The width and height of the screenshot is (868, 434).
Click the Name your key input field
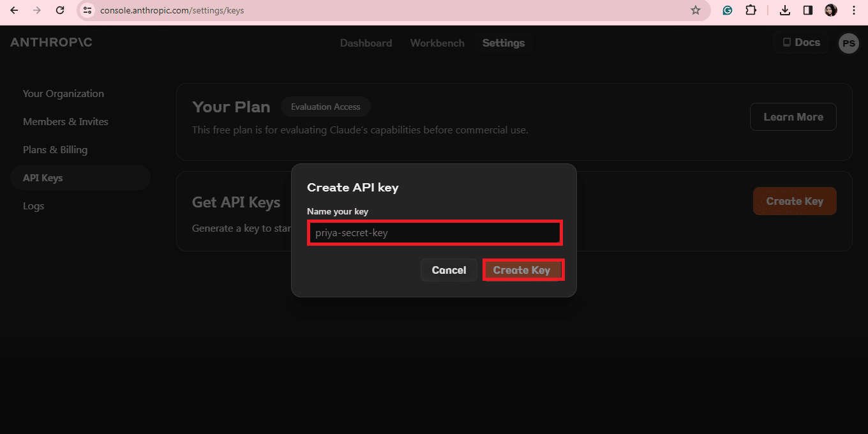pos(434,233)
